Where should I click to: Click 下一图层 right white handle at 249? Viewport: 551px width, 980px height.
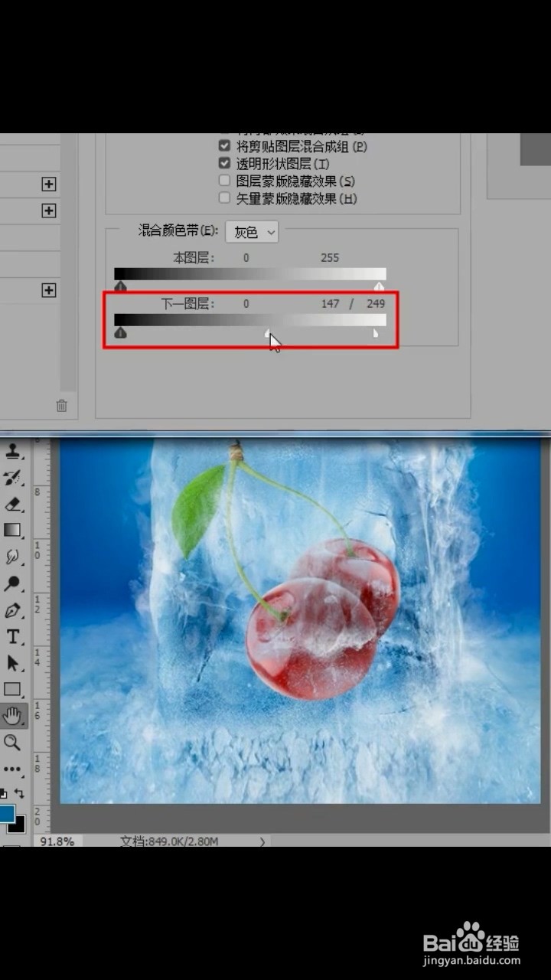pyautogui.click(x=375, y=333)
